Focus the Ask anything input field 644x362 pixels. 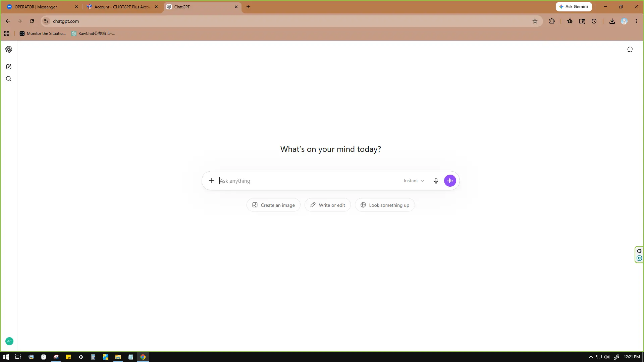tap(309, 181)
